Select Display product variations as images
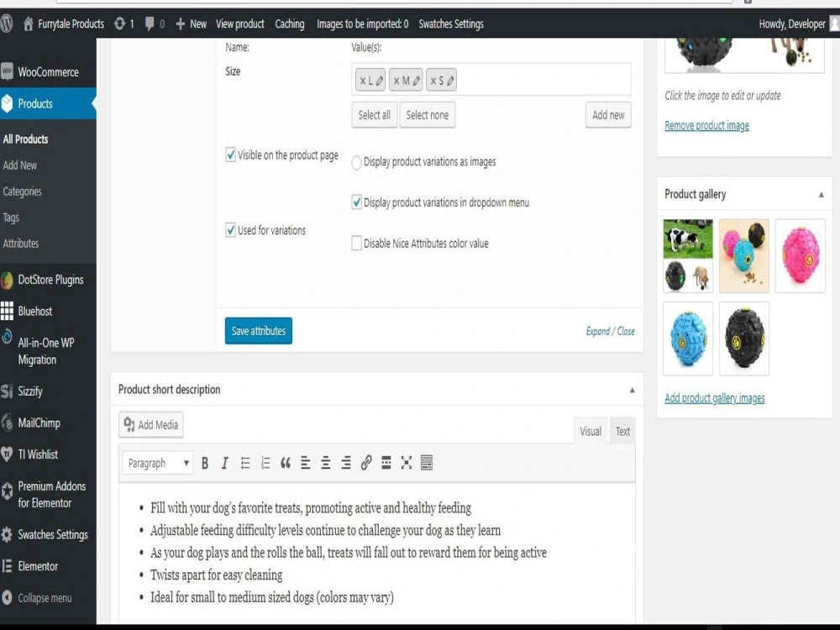Screen dimensions: 840x630 coord(356,162)
